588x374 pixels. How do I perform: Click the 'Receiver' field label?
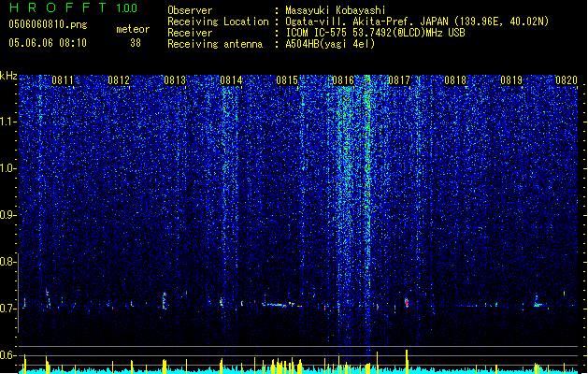[x=190, y=33]
